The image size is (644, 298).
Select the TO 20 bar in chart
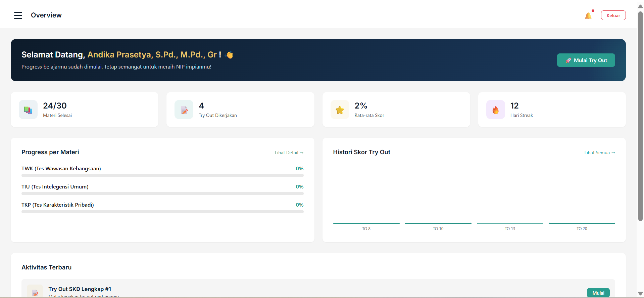582,223
